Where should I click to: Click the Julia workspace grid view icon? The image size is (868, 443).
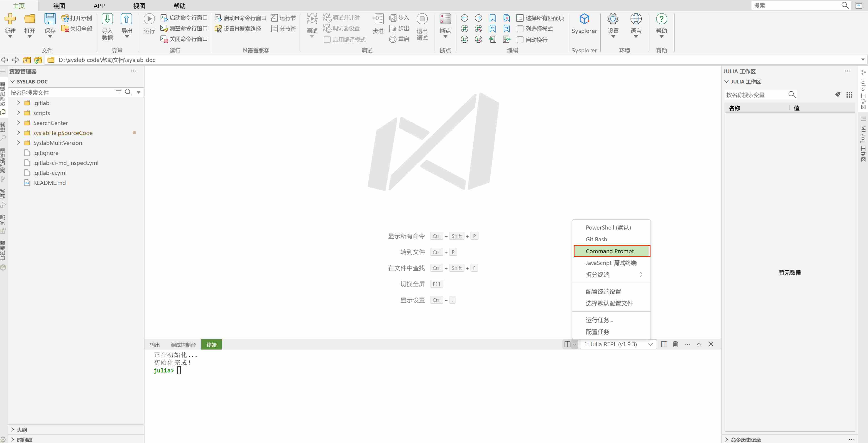click(849, 95)
